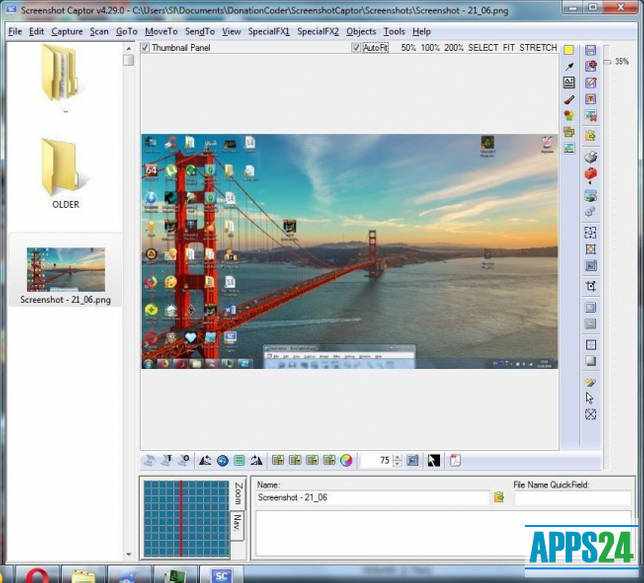Click the blue globe icon in bottom toolbar
644x583 pixels.
tap(222, 461)
